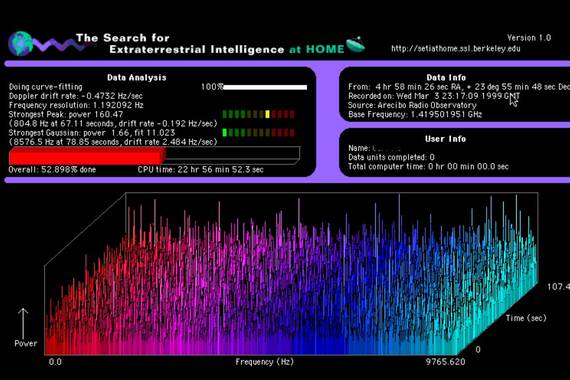The width and height of the screenshot is (570, 380).
Task: Open the setiathome.ssl.berkeley.edu link
Action: pyautogui.click(x=456, y=49)
